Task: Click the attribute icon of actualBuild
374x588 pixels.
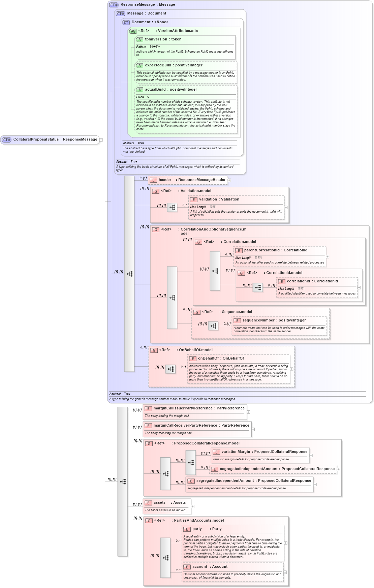Action: 139,90
